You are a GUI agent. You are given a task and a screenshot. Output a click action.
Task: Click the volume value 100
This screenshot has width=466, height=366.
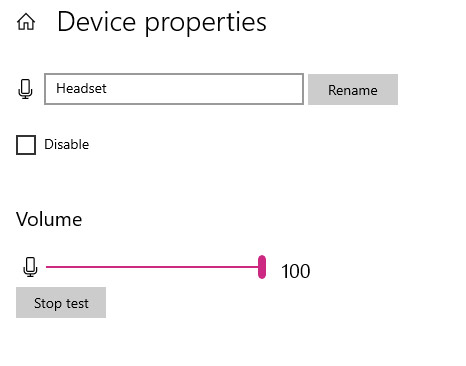(296, 271)
